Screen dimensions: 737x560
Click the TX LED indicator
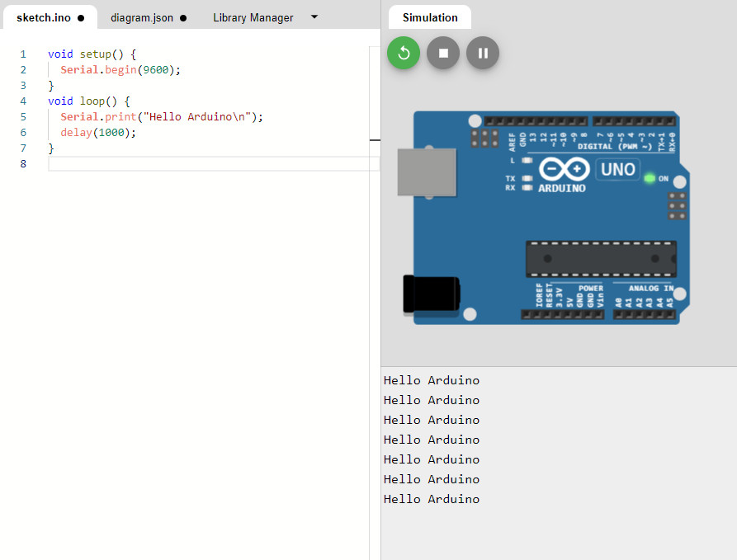click(527, 178)
